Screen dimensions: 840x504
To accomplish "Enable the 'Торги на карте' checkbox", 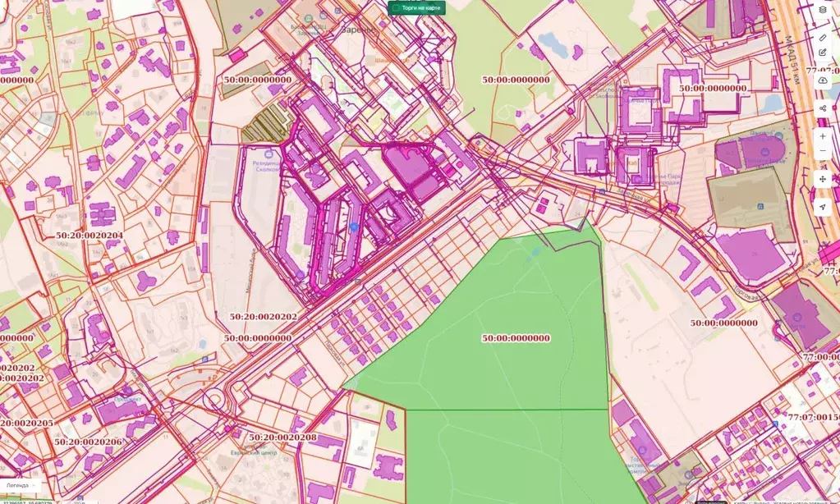I will [396, 8].
